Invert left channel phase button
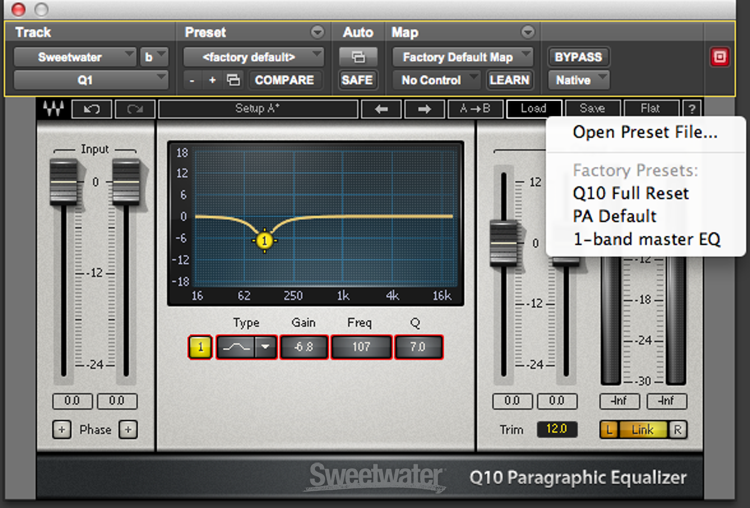This screenshot has height=508, width=750. (x=62, y=430)
